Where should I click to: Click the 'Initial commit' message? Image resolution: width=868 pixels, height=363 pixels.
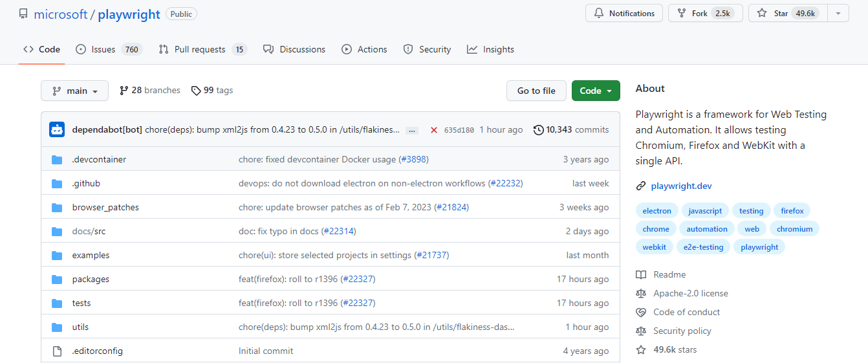click(x=266, y=351)
